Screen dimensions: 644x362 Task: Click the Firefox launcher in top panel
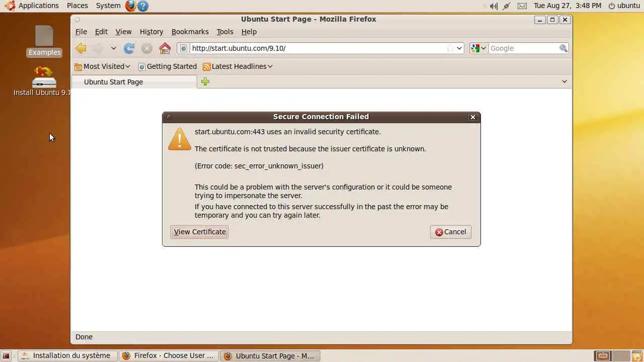click(131, 6)
